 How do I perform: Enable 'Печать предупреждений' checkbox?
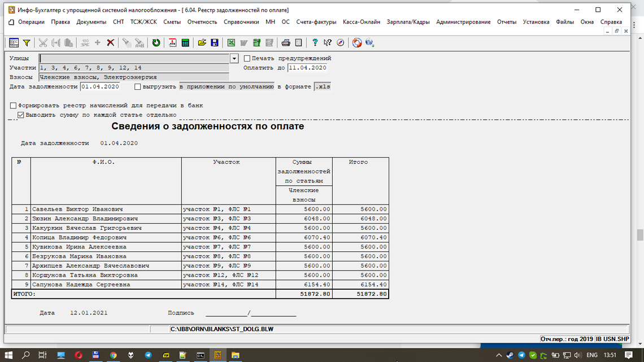(x=247, y=58)
